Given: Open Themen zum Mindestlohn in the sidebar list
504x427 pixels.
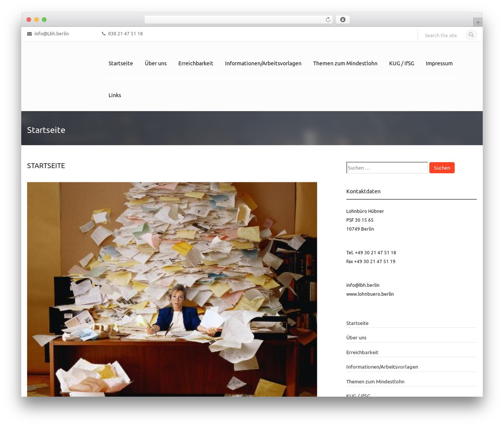Looking at the screenshot, I should (375, 382).
